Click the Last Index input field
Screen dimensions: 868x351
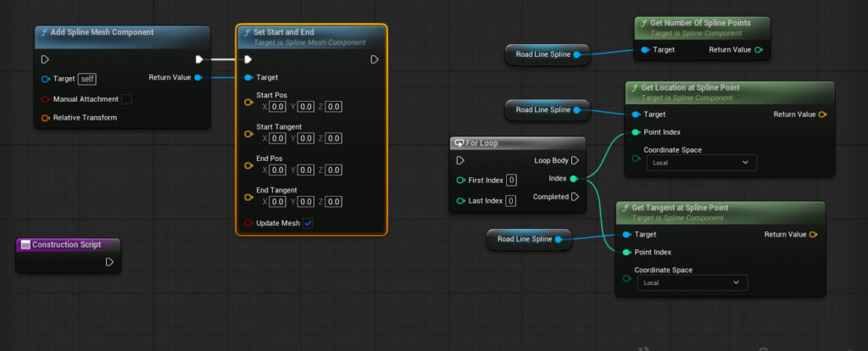pyautogui.click(x=511, y=201)
